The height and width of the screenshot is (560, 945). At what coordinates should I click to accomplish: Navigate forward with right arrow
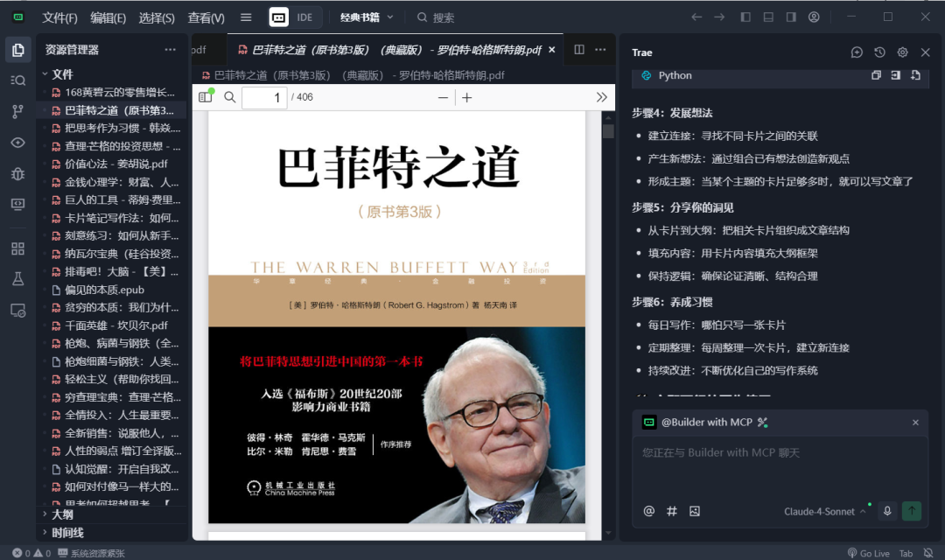pos(719,17)
